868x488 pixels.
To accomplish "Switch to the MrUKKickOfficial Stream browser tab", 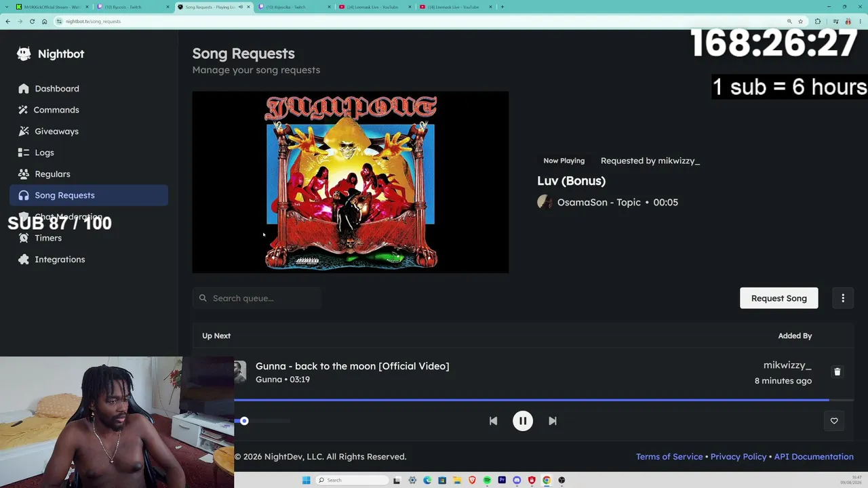I will [x=51, y=7].
